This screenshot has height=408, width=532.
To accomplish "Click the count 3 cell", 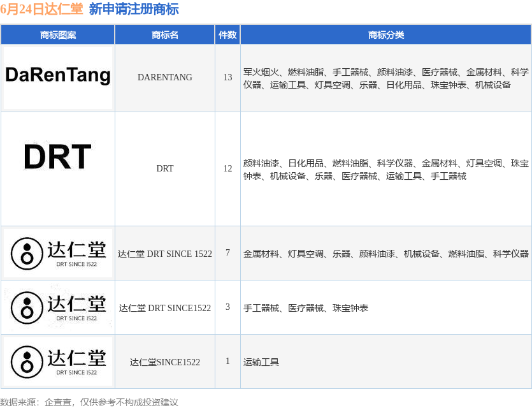I will tap(227, 307).
